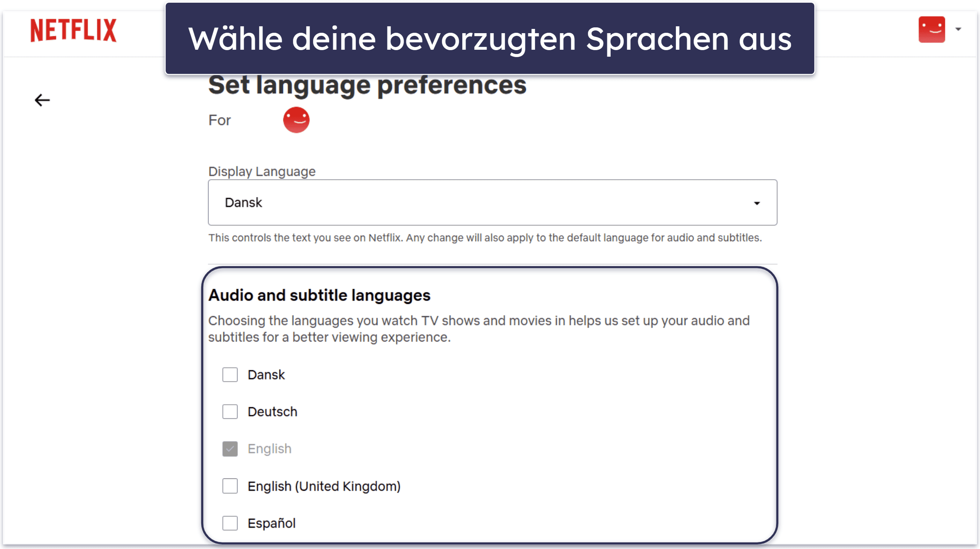Open the Display Language dropdown
This screenshot has height=549, width=980.
point(492,202)
